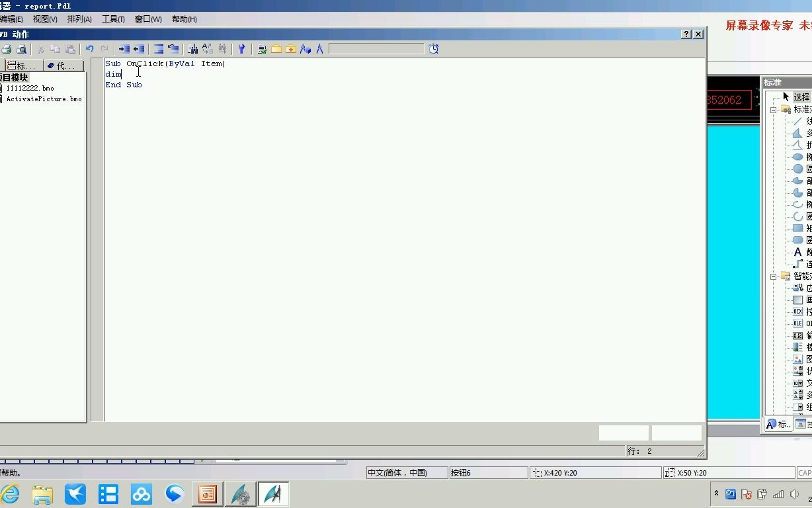Click the find/search icon on the editor toolbar
Image resolution: width=812 pixels, height=508 pixels.
click(x=192, y=49)
